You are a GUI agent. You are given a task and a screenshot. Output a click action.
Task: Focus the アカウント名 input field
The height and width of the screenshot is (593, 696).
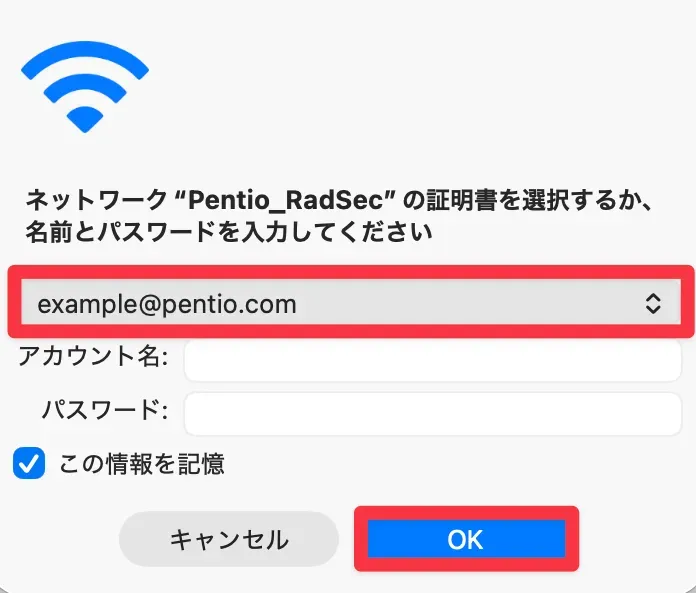pos(432,360)
